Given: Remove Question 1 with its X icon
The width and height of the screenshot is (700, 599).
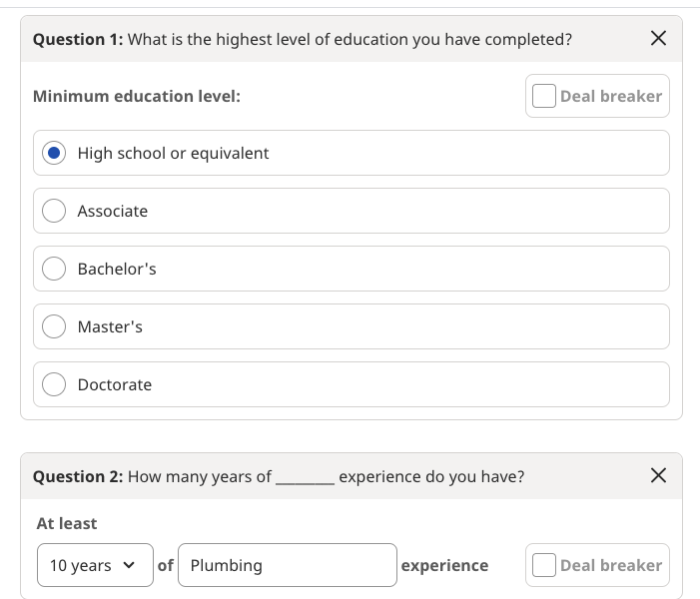Looking at the screenshot, I should [658, 39].
